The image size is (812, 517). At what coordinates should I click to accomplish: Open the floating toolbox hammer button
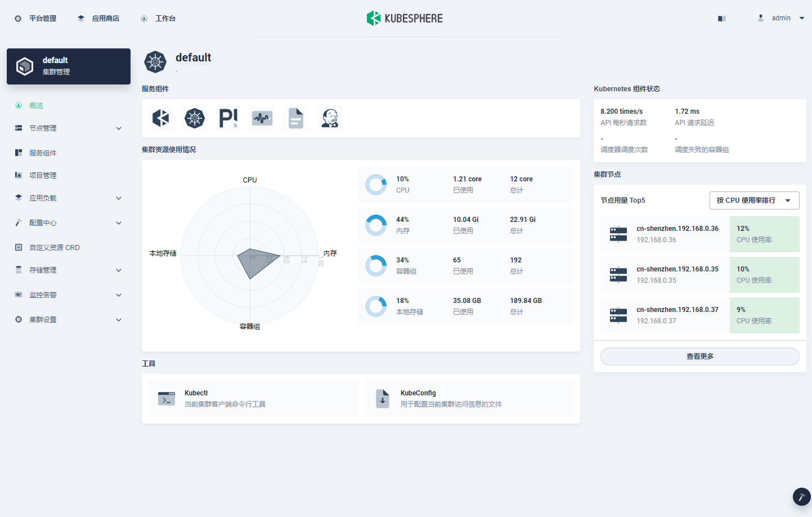pos(802,497)
